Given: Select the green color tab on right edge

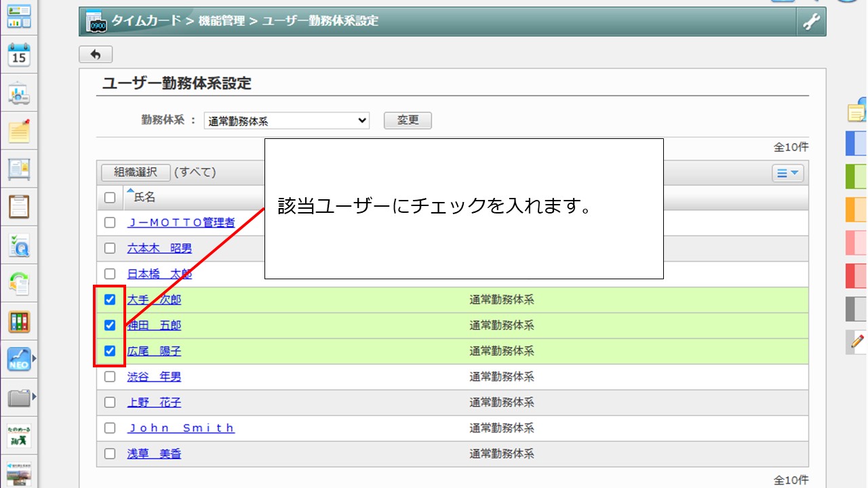Looking at the screenshot, I should (x=856, y=176).
